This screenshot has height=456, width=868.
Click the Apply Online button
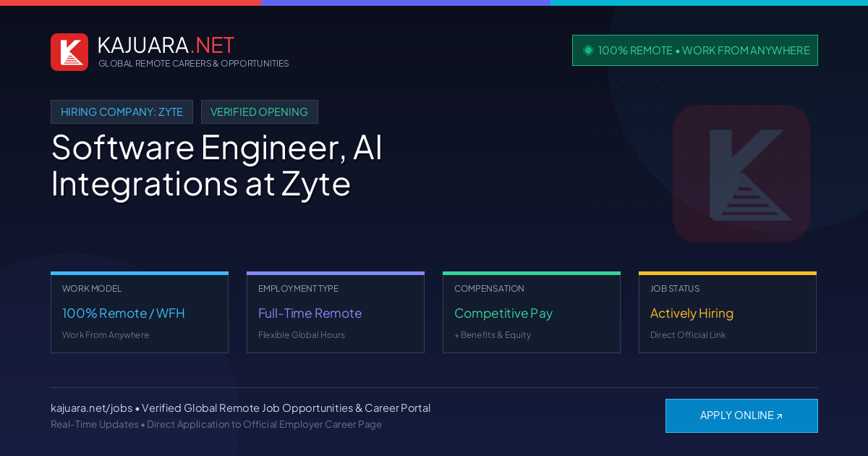point(741,415)
